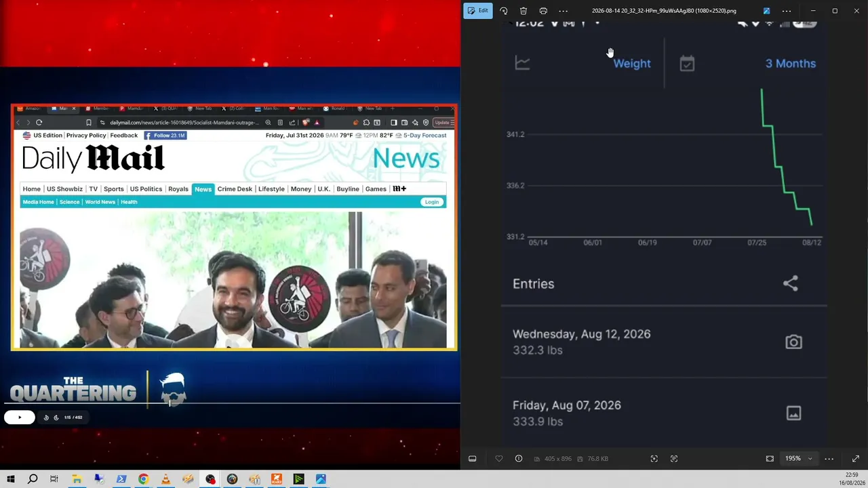Select the Friday, Aug 07, 2026 entry
868x488 pixels.
[x=664, y=413]
